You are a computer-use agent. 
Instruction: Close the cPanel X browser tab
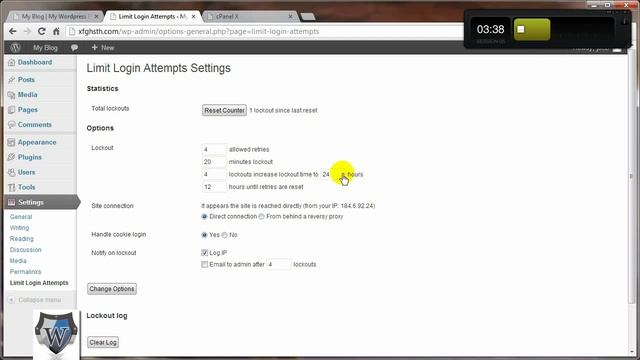[x=290, y=17]
